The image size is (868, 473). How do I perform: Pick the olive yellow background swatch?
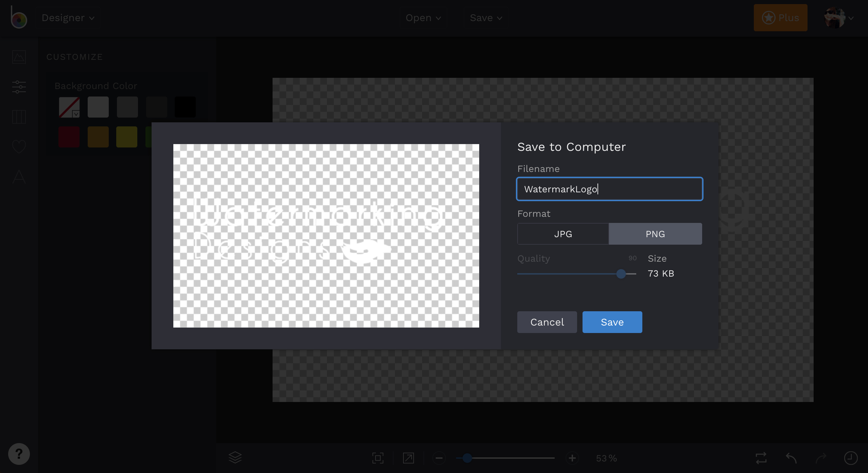127,137
